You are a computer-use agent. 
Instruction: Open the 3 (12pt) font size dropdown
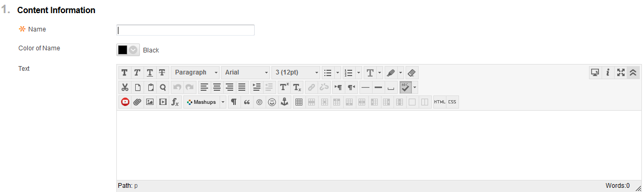coord(296,72)
